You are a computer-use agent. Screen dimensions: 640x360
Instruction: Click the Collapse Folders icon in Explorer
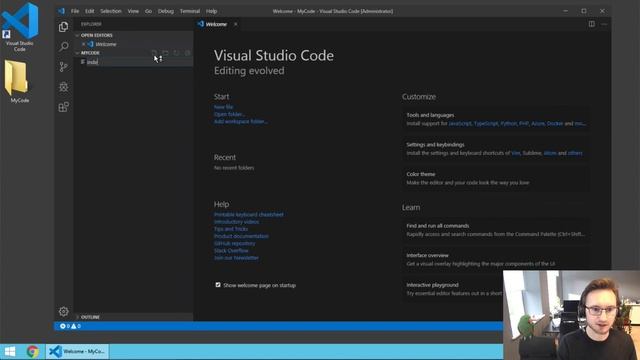tap(187, 53)
